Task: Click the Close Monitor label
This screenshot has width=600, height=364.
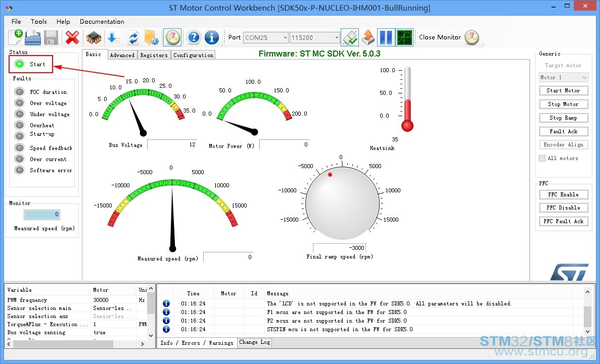Action: 440,37
